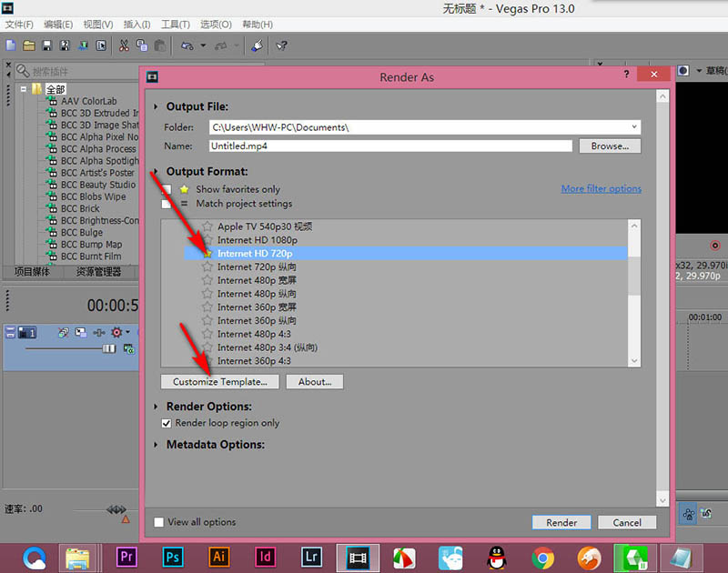Open the preview quality dropdown arrow
Screen dimensions: 728x573
coord(699,71)
